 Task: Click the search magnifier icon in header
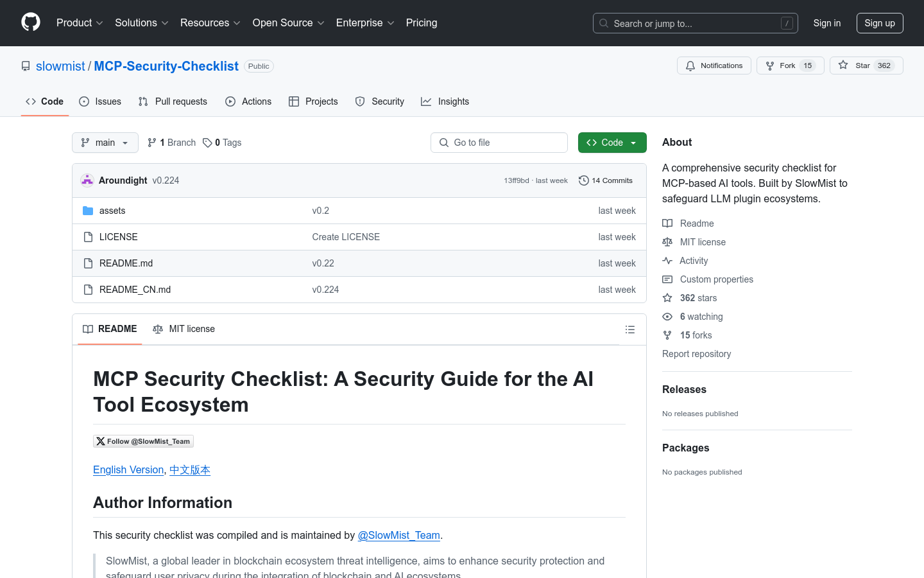(x=604, y=23)
